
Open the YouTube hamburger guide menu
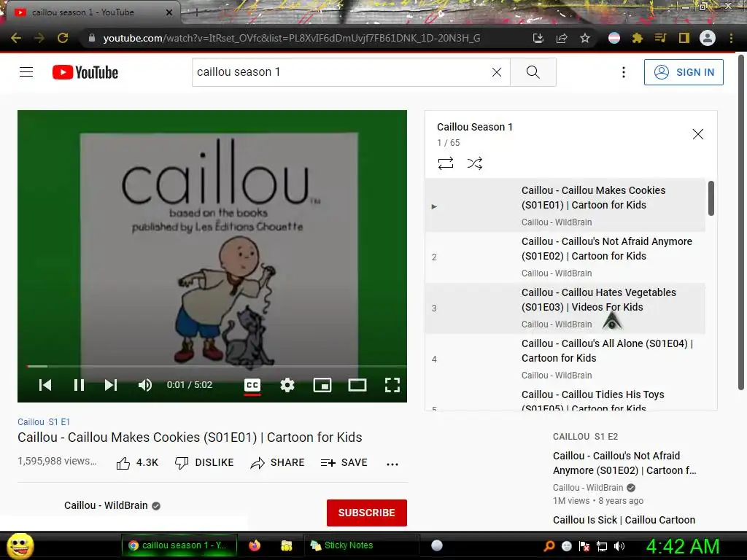[x=26, y=72]
